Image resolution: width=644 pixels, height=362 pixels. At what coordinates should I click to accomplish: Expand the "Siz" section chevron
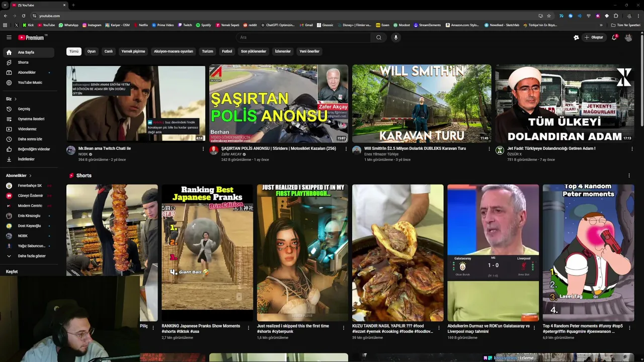(15, 99)
